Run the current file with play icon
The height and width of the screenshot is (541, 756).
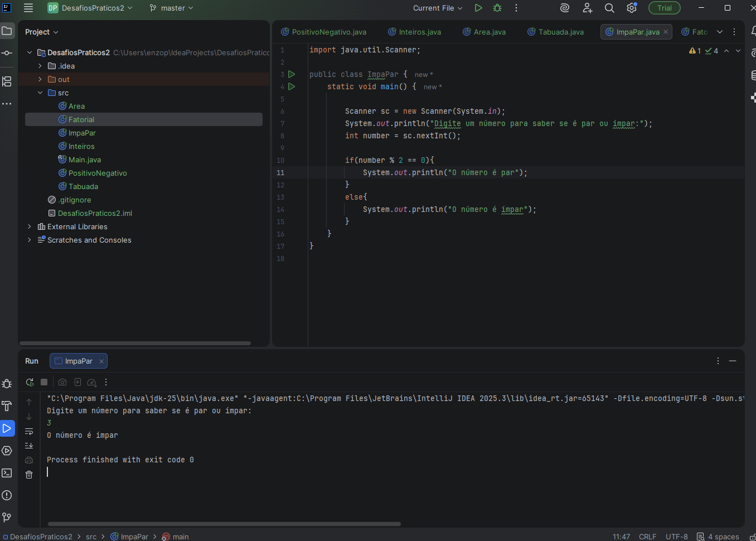point(478,8)
